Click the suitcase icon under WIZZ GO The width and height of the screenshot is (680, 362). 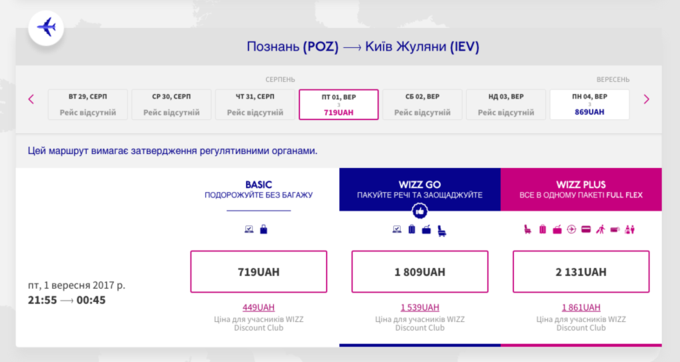coord(412,229)
